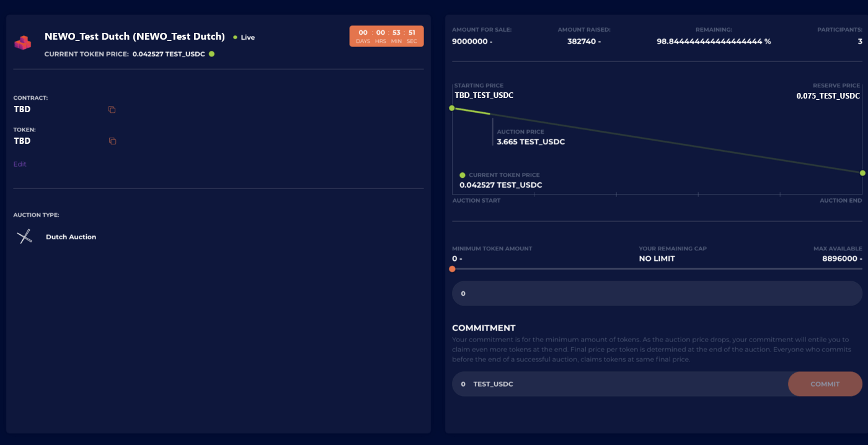The height and width of the screenshot is (445, 868).
Task: Click the TEST_USDC currency label in commitment field
Action: tap(493, 384)
